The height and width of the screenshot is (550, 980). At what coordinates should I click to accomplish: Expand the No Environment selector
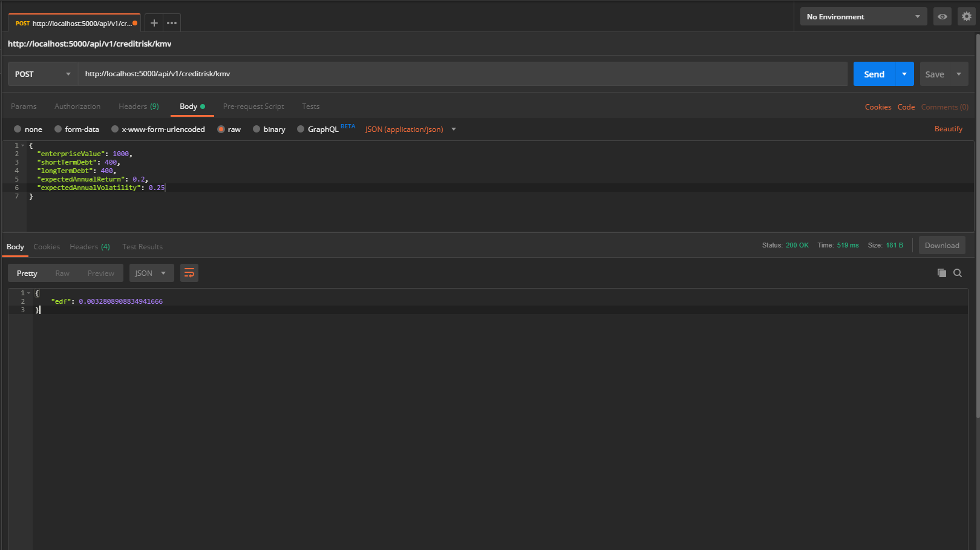point(863,17)
